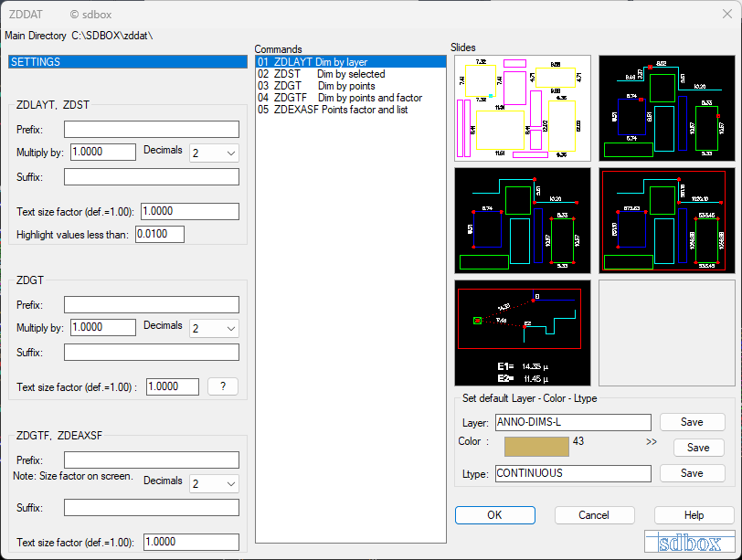Image resolution: width=742 pixels, height=560 pixels.
Task: Click the Prefix field in ZDGT group
Action: (152, 304)
